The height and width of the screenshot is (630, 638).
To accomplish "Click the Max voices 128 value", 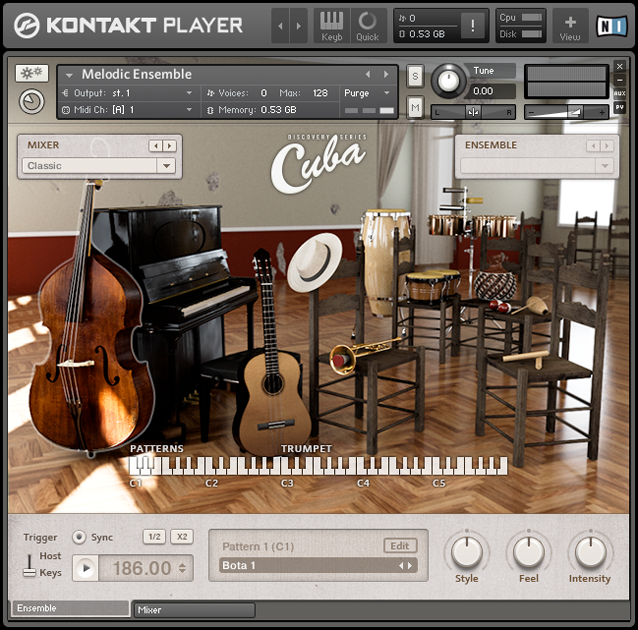I will click(x=320, y=93).
